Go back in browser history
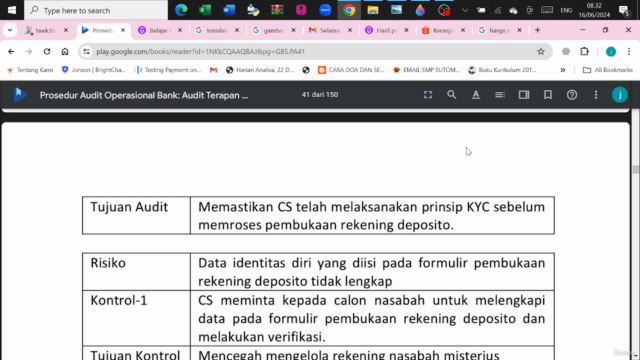The width and height of the screenshot is (640, 360). pos(11,51)
